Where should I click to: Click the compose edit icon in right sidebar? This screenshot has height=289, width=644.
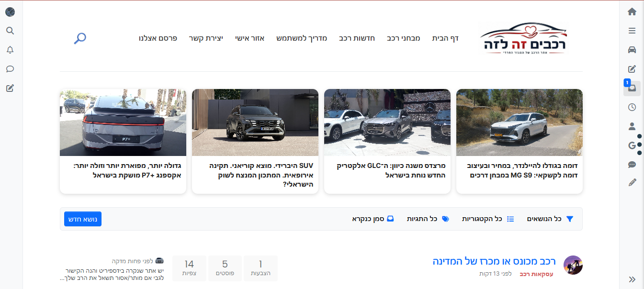point(632,69)
